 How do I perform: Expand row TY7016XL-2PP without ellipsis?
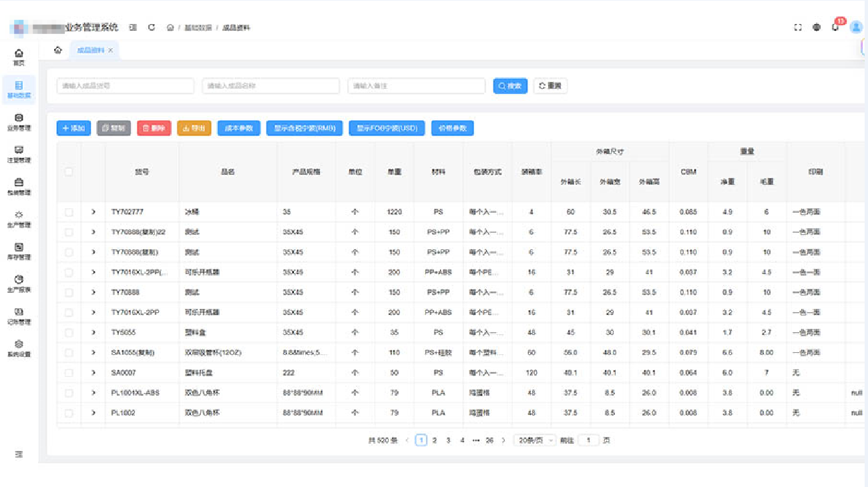93,312
